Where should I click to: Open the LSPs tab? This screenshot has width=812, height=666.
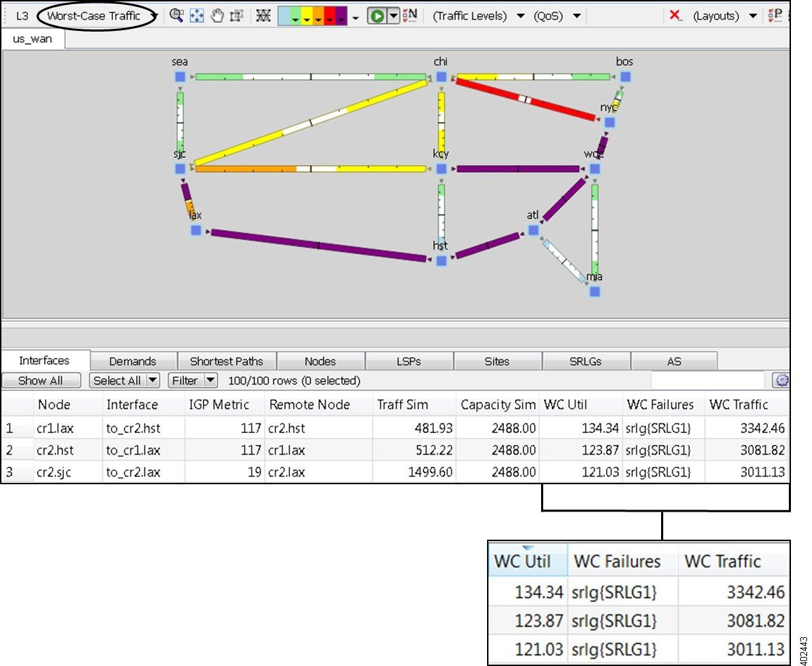[408, 361]
